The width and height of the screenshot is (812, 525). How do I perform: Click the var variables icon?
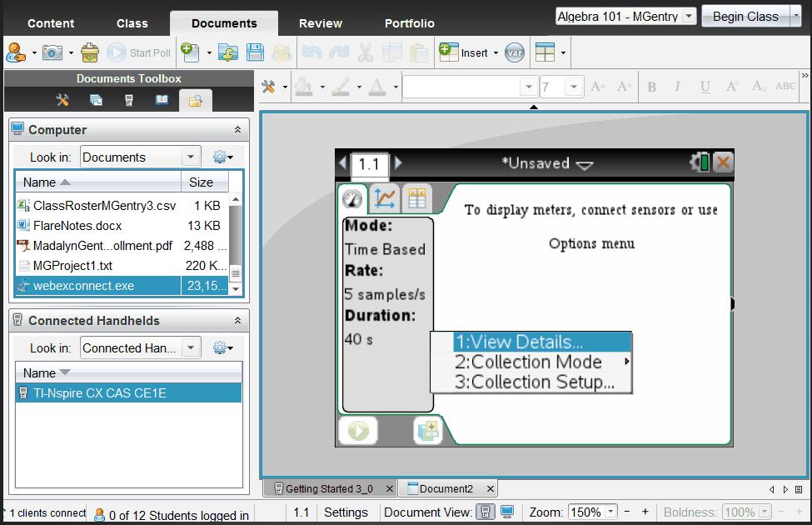(514, 52)
